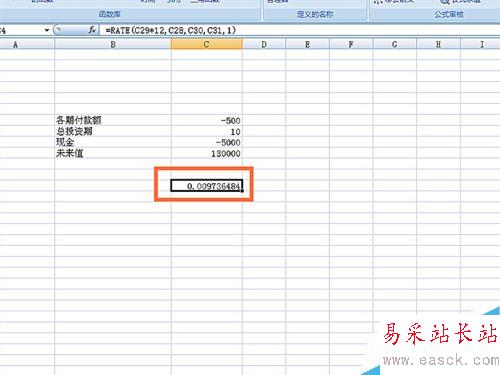Click the insert function fx icon
This screenshot has height=375, width=500.
(x=92, y=30)
